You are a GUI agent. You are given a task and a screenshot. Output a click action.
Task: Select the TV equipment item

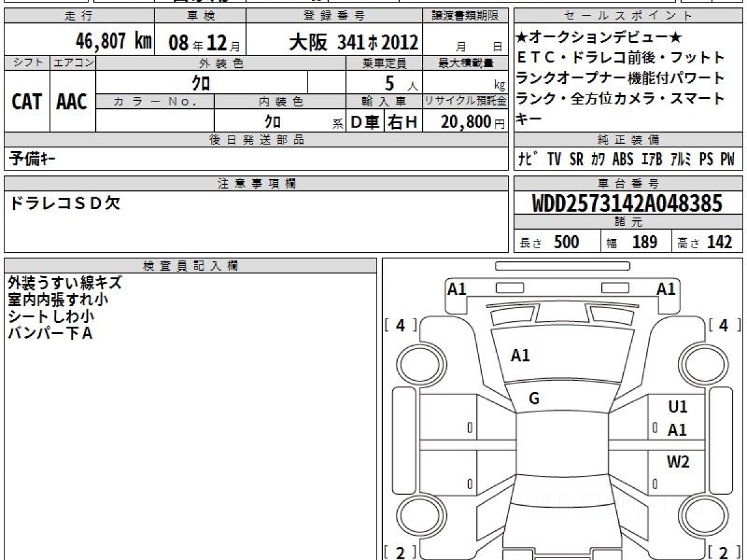point(554,159)
